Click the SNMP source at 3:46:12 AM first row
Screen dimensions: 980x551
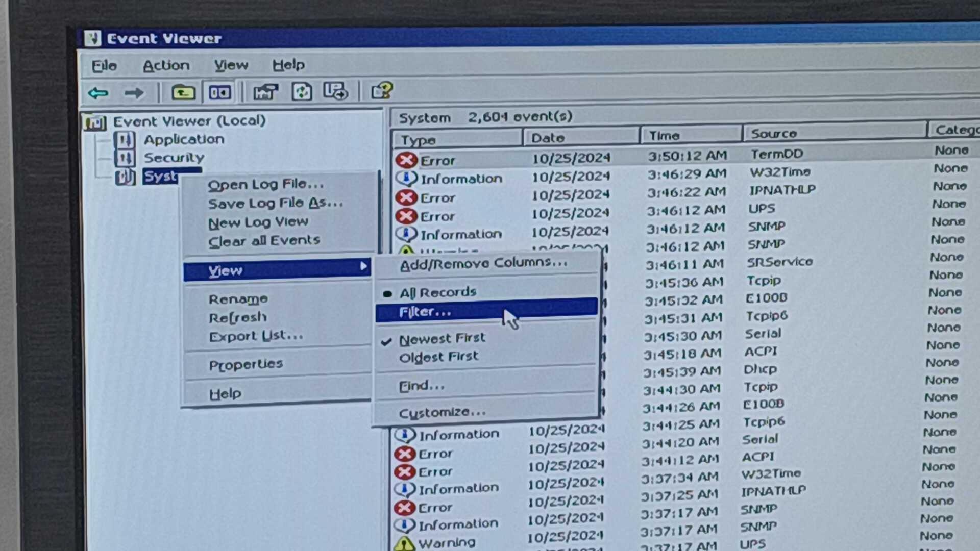[x=766, y=227]
